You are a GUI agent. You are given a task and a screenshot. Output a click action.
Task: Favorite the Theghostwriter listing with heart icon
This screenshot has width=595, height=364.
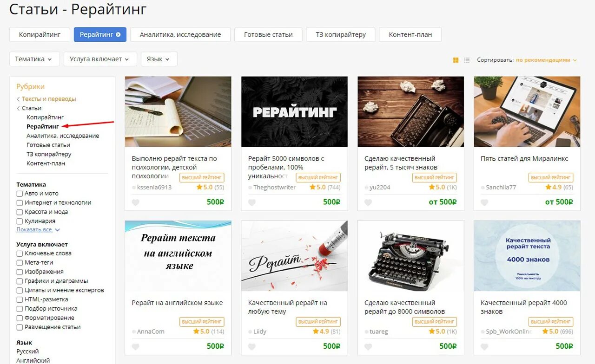[251, 202]
